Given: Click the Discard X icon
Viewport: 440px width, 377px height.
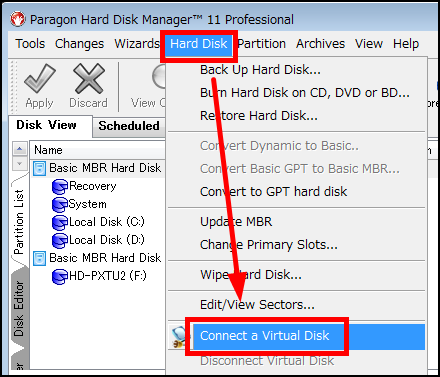Looking at the screenshot, I should click(x=89, y=78).
